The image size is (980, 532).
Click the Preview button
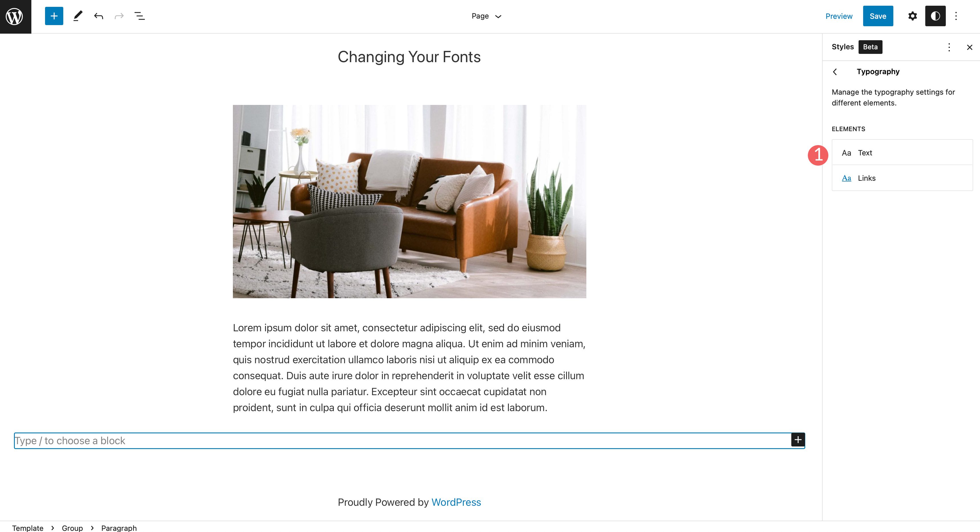click(x=839, y=16)
